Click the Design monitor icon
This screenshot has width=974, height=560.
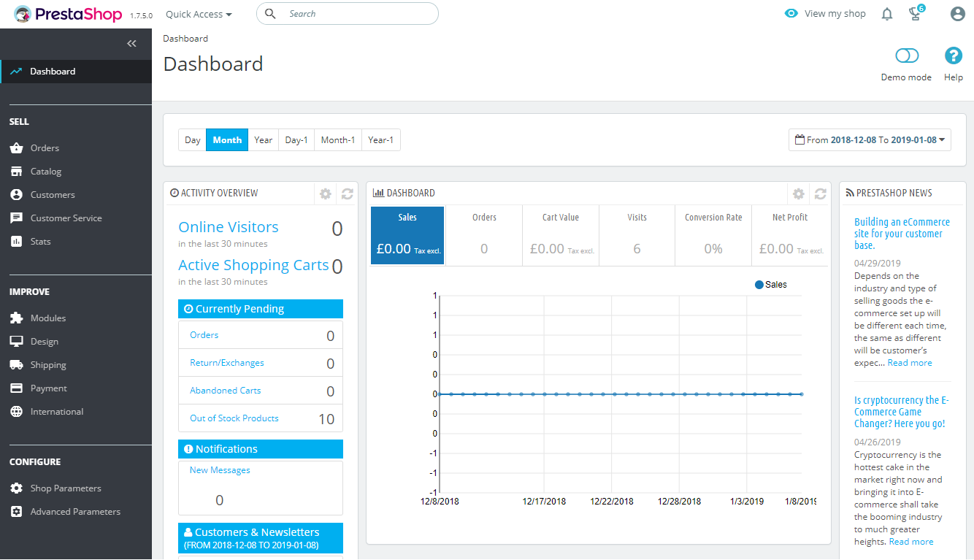point(16,342)
